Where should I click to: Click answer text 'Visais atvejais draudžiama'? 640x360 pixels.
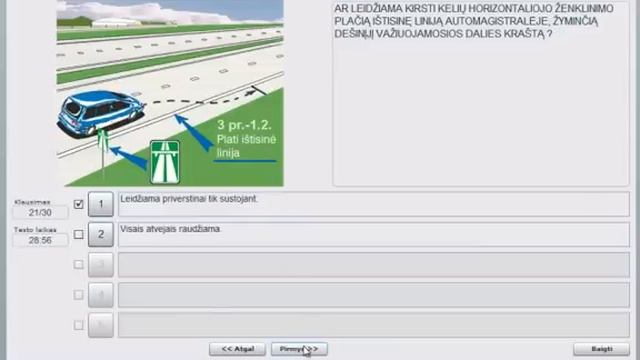click(x=170, y=229)
